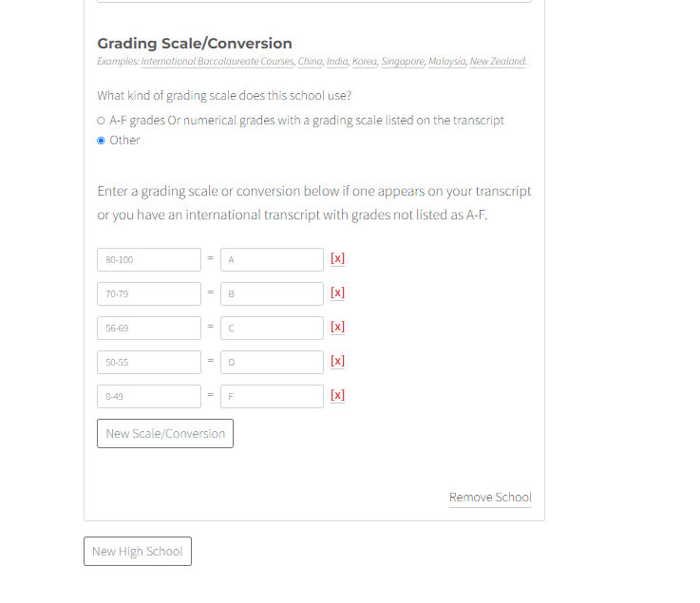Open the Singapore example link
The height and width of the screenshot is (603, 700).
[x=402, y=61]
